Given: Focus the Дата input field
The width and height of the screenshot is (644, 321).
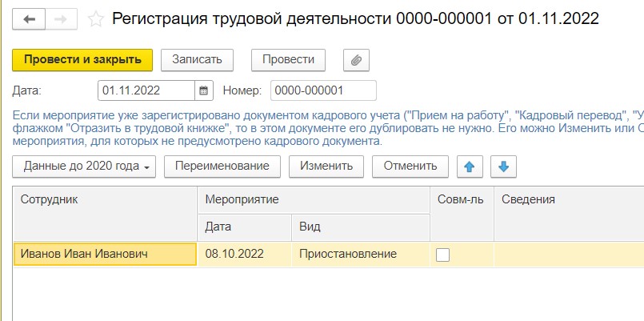Looking at the screenshot, I should (x=146, y=90).
